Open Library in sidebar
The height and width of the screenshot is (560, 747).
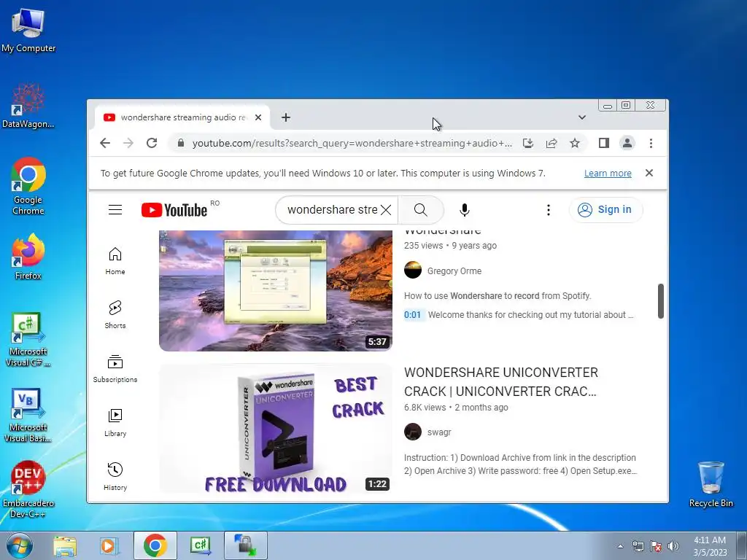click(115, 423)
